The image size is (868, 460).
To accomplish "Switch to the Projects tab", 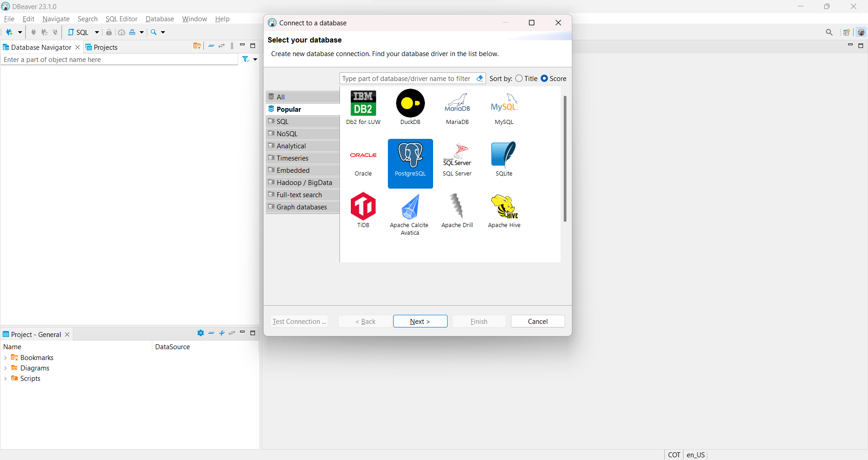I will tap(101, 47).
